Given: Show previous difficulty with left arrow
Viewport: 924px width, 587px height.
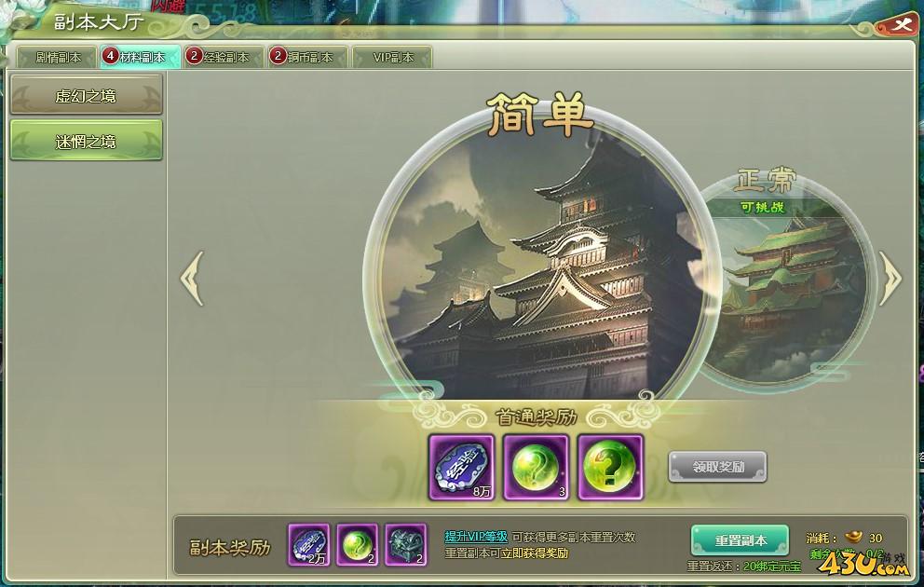Looking at the screenshot, I should click(193, 279).
